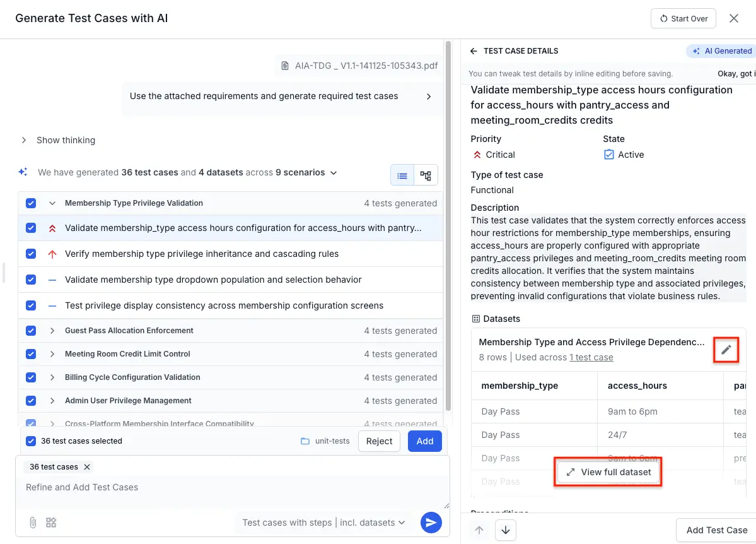Click the blue send arrow button
The width and height of the screenshot is (756, 544).
(431, 523)
